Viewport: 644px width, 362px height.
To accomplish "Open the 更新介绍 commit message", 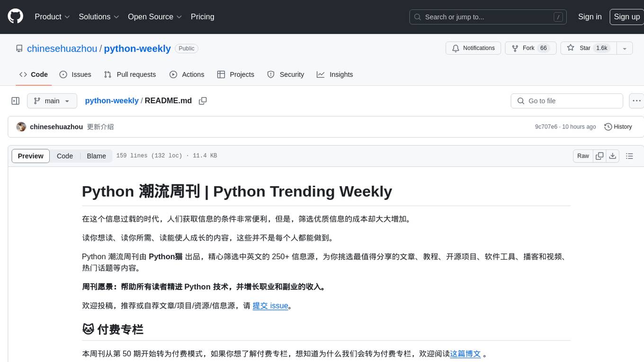I will click(100, 127).
